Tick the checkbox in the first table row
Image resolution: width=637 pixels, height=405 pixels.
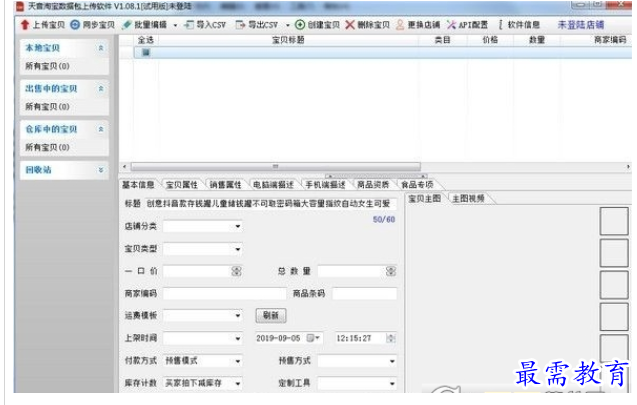pyautogui.click(x=146, y=52)
